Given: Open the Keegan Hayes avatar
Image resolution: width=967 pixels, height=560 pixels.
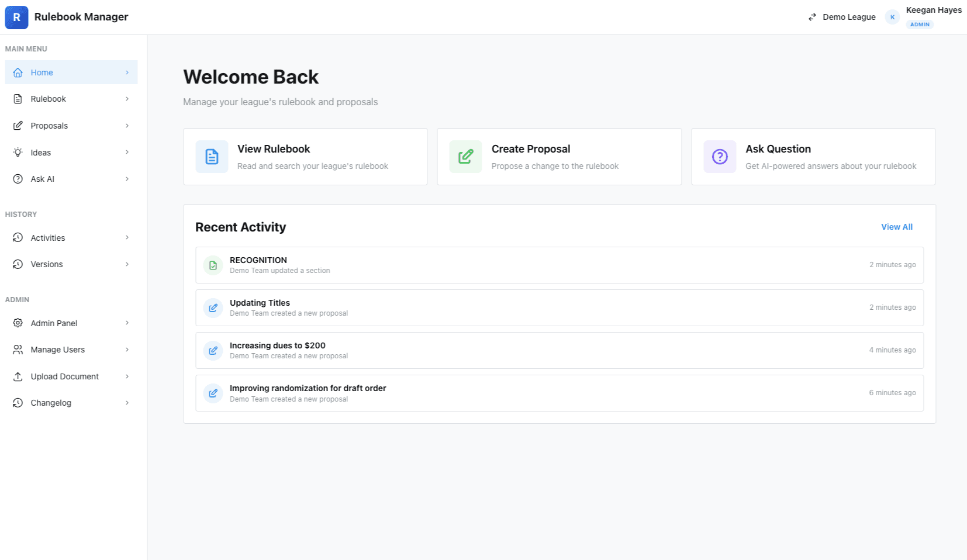Looking at the screenshot, I should [892, 17].
